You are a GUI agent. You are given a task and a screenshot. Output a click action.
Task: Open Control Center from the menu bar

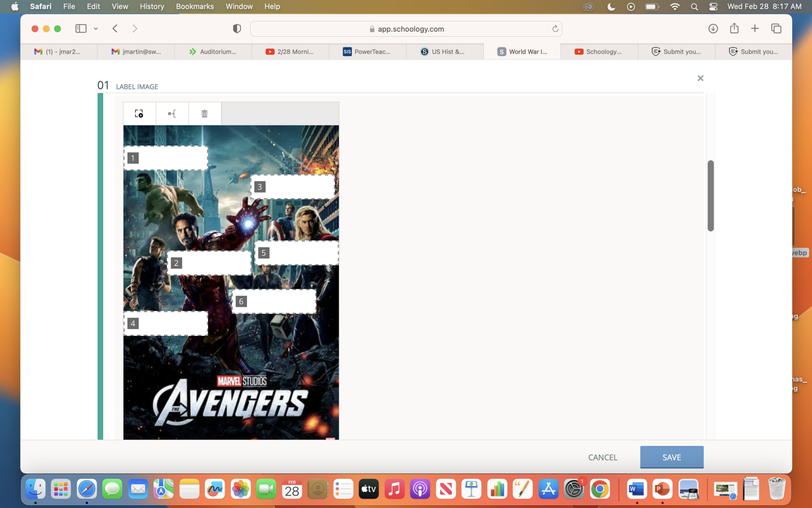click(x=713, y=6)
